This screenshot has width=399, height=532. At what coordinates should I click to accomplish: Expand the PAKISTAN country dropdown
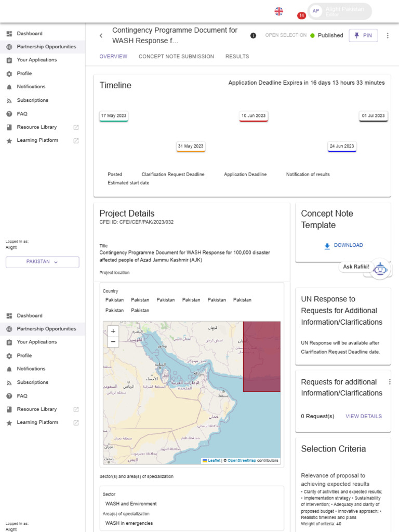pyautogui.click(x=43, y=262)
